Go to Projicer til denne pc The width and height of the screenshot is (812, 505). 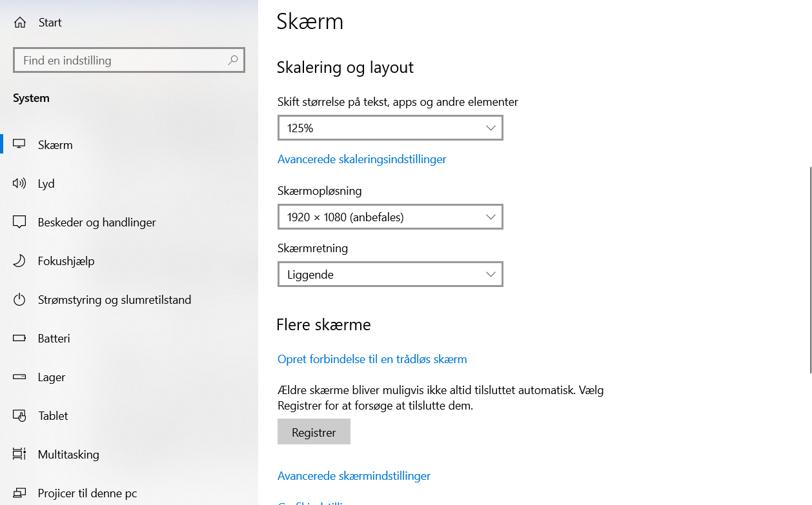point(87,493)
